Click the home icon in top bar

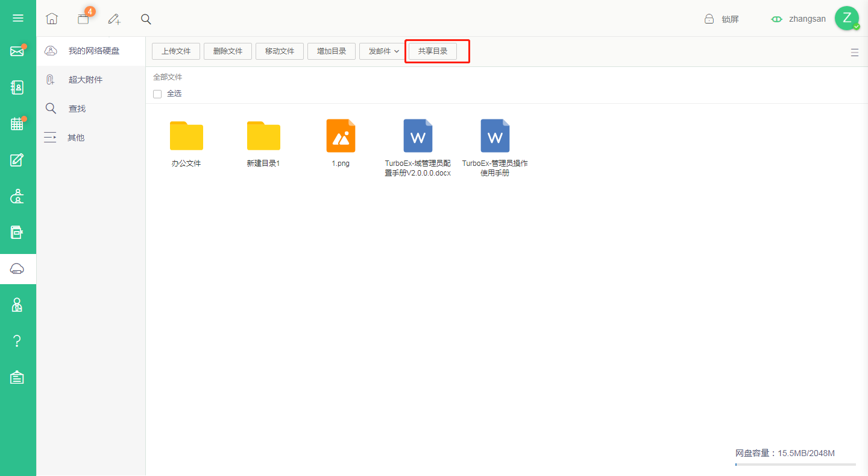52,19
